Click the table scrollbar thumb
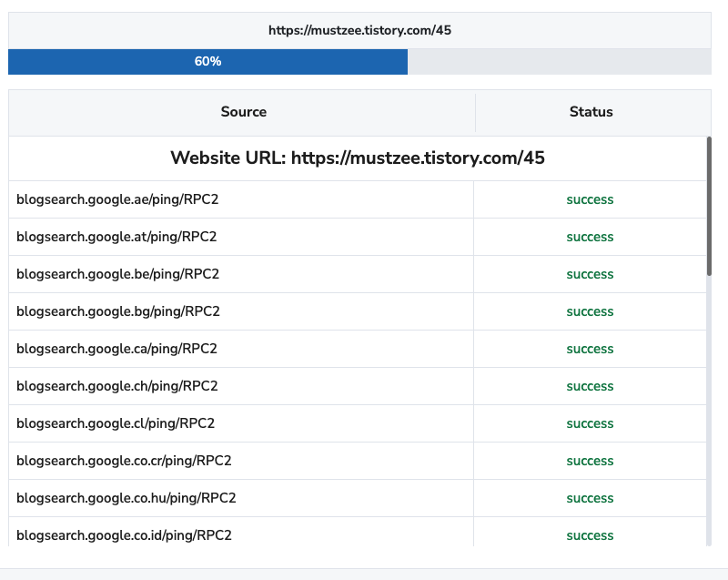This screenshot has height=580, width=728. point(709,206)
